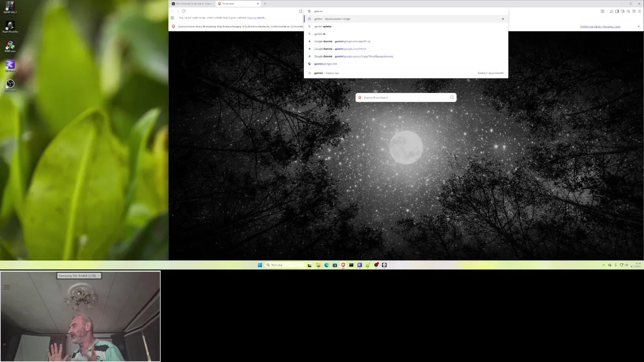This screenshot has height=362, width=644.
Task: Open Samsung SM-A546B device dropdown
Action: (79, 276)
